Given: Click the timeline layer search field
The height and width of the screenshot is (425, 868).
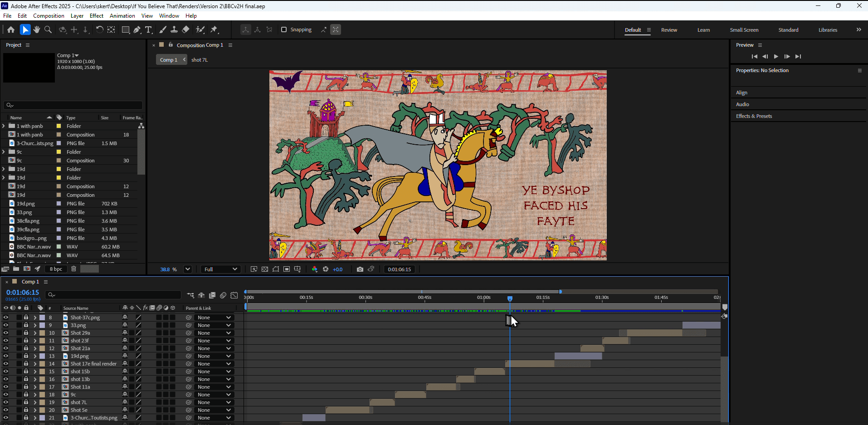Looking at the screenshot, I should point(113,295).
